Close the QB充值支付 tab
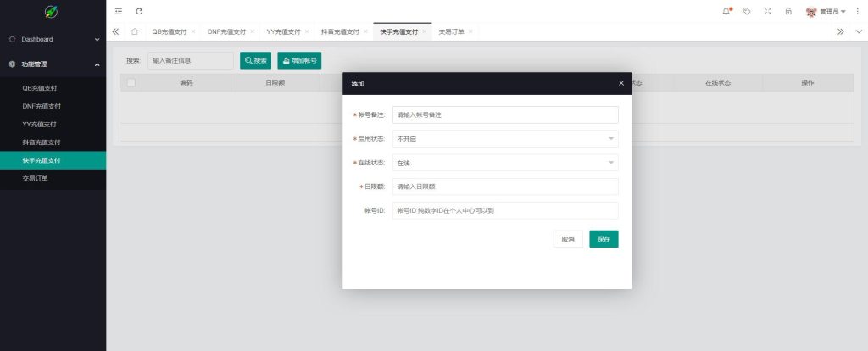 [x=193, y=31]
